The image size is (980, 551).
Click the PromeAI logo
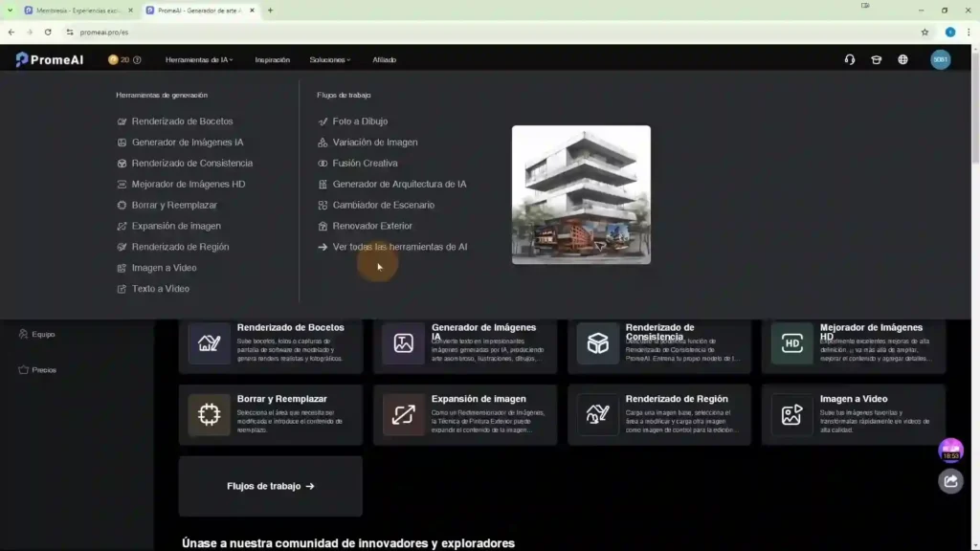[x=50, y=59]
